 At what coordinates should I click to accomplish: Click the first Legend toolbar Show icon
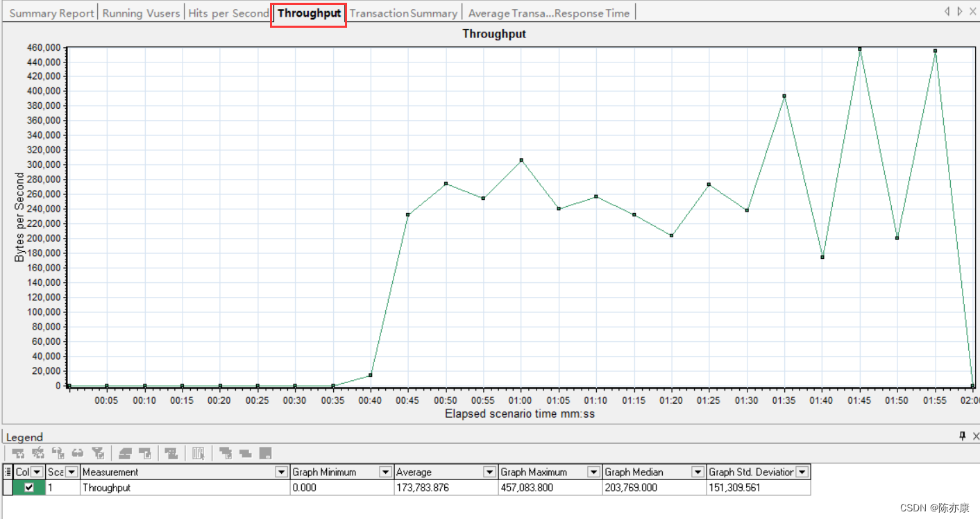click(18, 453)
